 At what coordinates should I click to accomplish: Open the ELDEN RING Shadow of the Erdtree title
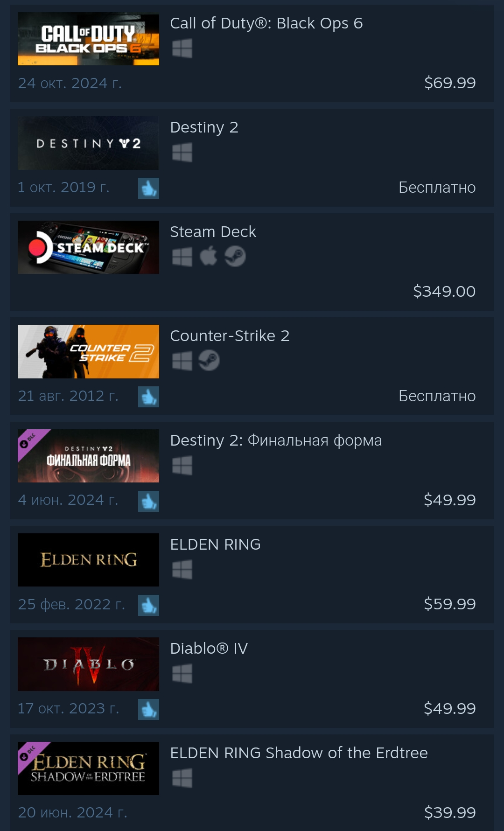(x=299, y=753)
